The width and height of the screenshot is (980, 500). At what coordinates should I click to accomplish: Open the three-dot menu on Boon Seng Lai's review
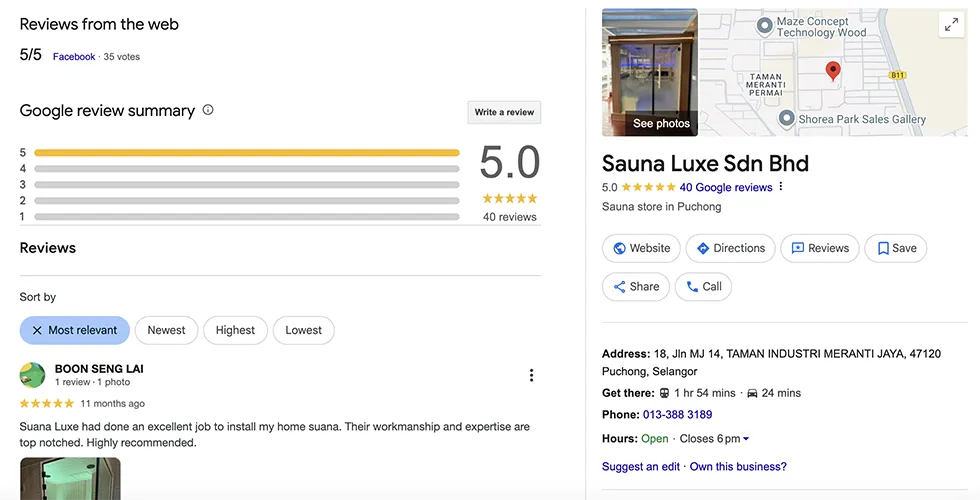click(x=531, y=375)
